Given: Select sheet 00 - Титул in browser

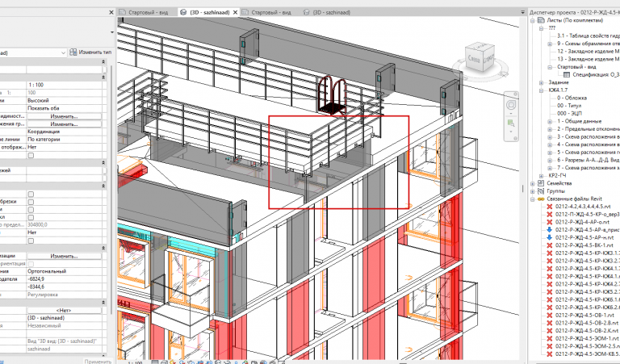Looking at the screenshot, I should pos(569,106).
